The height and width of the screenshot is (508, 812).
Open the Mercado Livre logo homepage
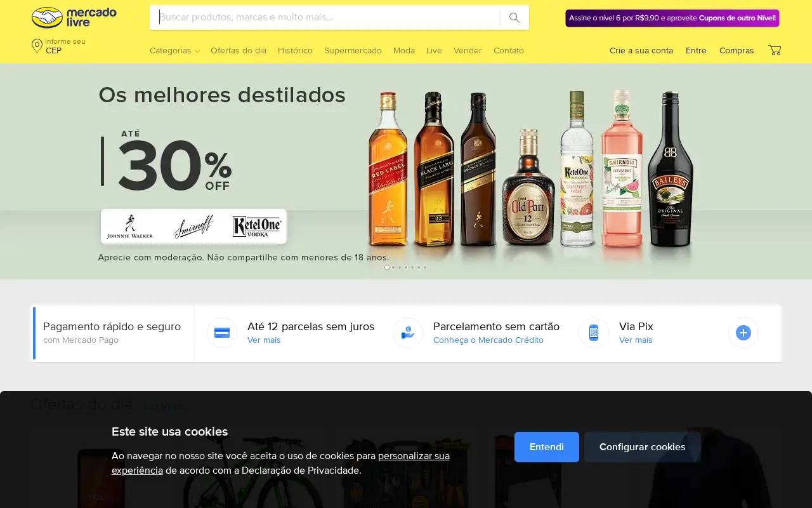point(74,17)
